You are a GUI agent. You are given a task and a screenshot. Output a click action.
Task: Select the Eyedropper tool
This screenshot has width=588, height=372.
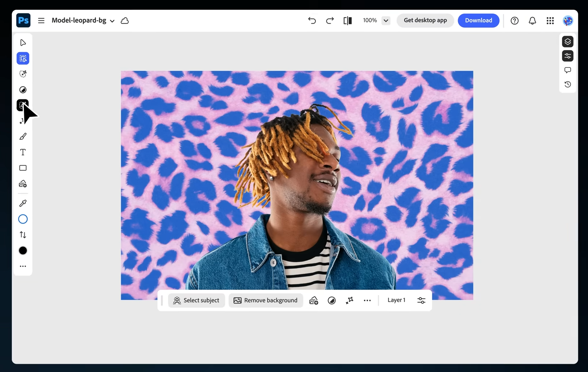pos(23,203)
